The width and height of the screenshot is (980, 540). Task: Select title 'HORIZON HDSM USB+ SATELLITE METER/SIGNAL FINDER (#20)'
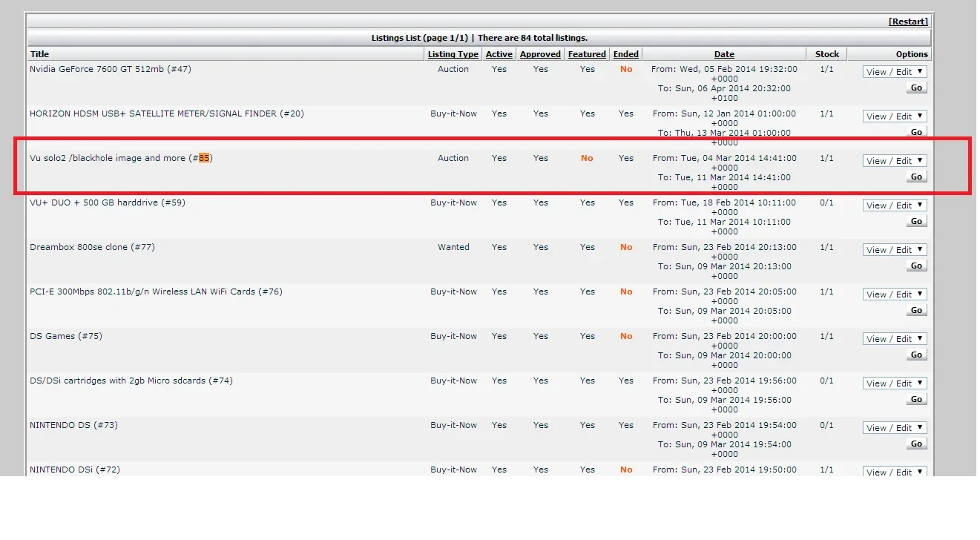point(167,113)
